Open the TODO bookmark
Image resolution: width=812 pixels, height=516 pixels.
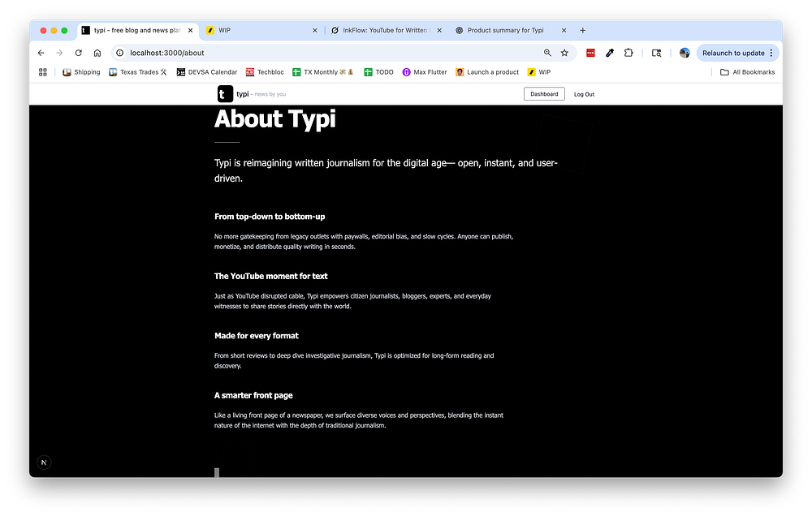coord(378,72)
